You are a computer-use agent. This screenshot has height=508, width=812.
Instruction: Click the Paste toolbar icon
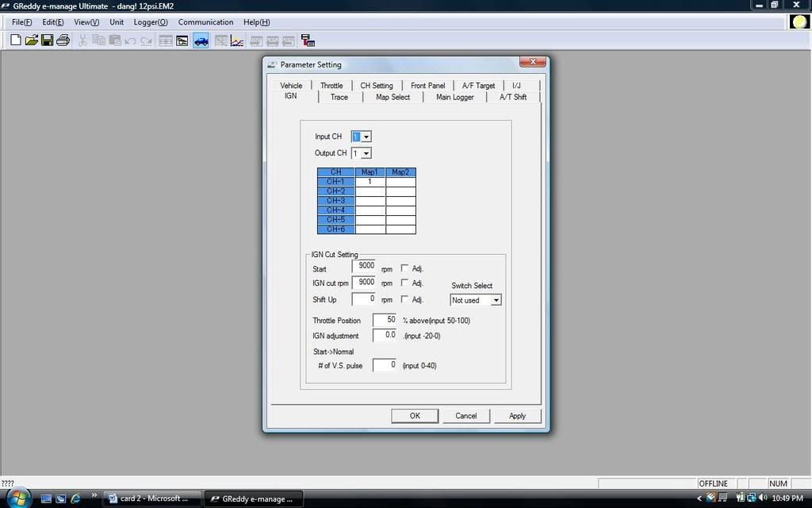point(114,40)
